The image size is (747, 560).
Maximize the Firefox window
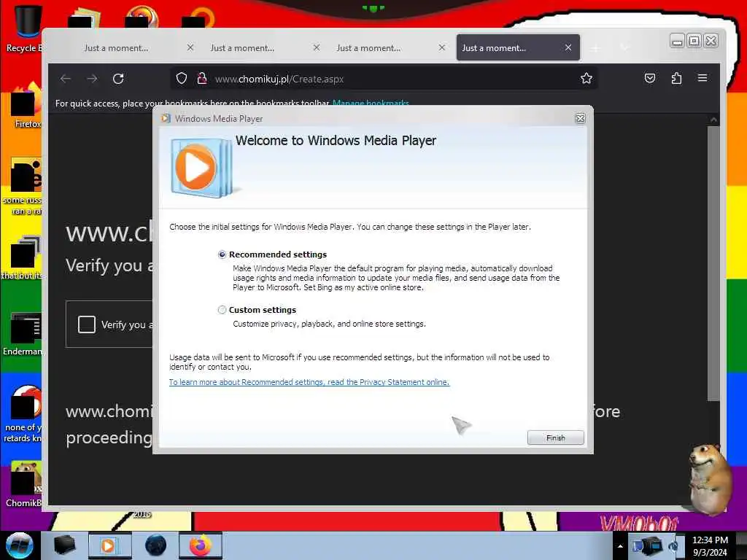694,41
